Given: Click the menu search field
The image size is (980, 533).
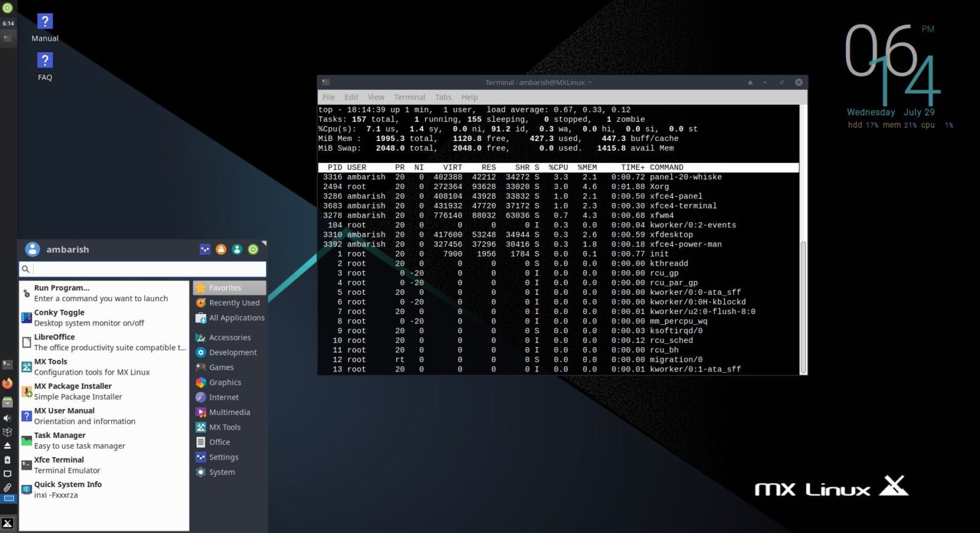Looking at the screenshot, I should (142, 269).
